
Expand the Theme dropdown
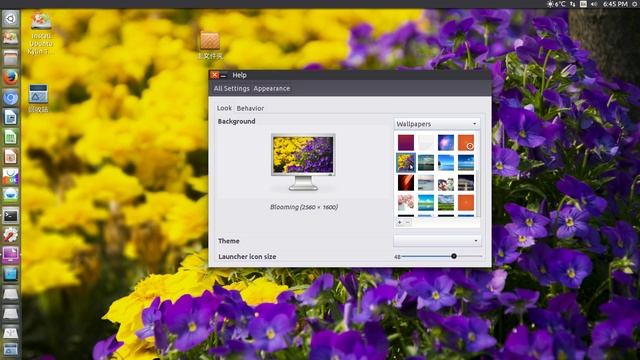pyautogui.click(x=437, y=241)
